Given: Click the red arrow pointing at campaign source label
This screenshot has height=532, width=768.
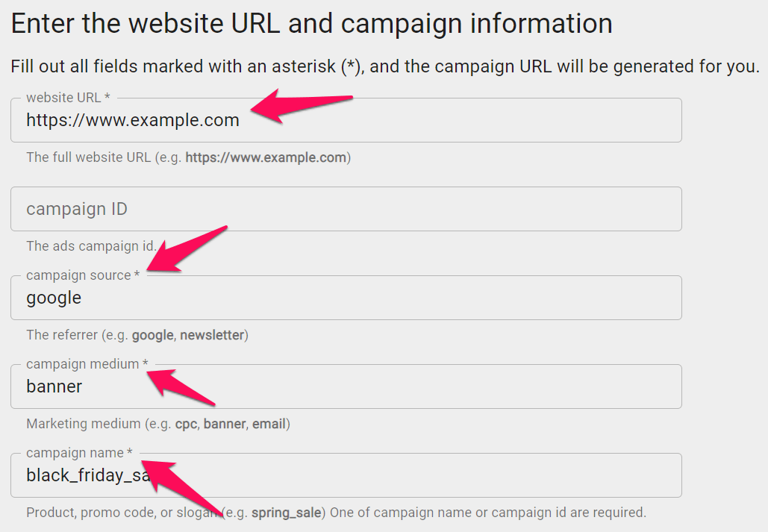Looking at the screenshot, I should pos(186,249).
